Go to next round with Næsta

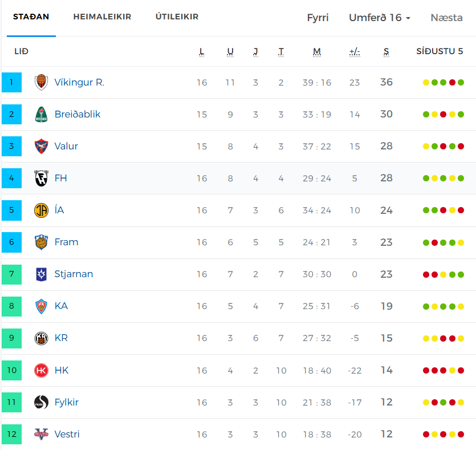pos(446,18)
